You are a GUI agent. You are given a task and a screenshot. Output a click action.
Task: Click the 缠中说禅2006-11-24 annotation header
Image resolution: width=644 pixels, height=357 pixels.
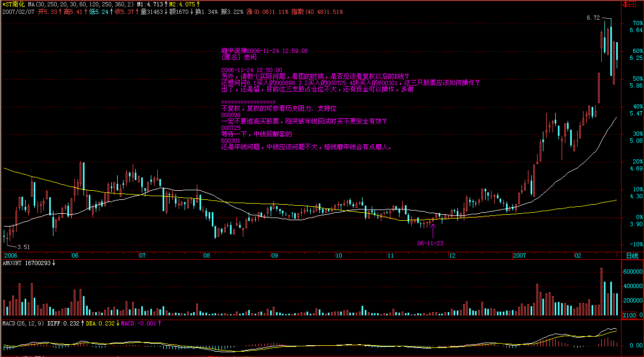point(264,51)
